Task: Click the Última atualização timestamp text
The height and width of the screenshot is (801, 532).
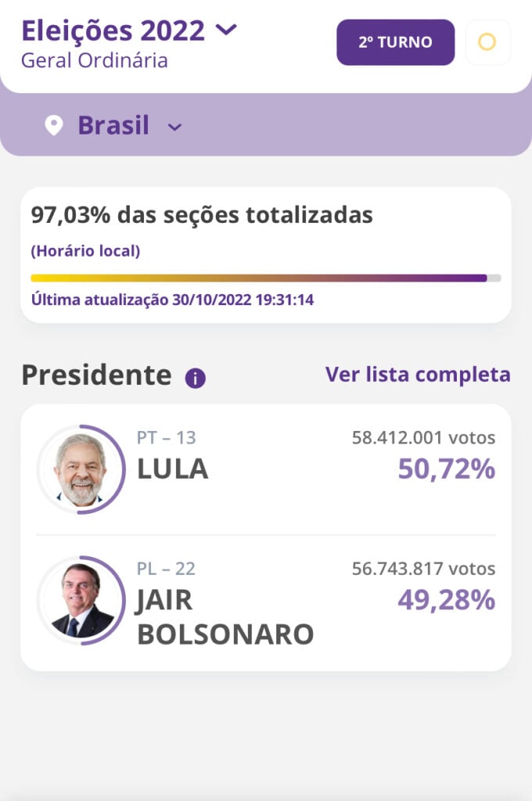Action: coord(172,300)
